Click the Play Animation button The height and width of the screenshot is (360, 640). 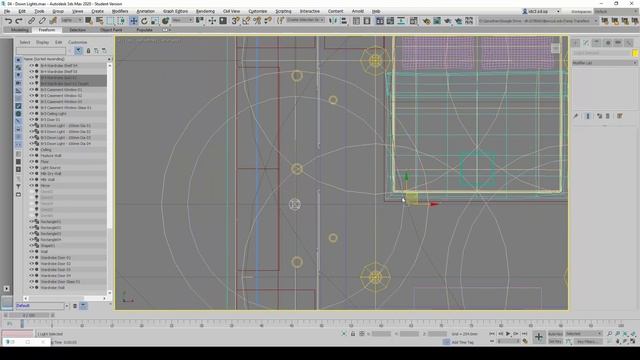508,334
